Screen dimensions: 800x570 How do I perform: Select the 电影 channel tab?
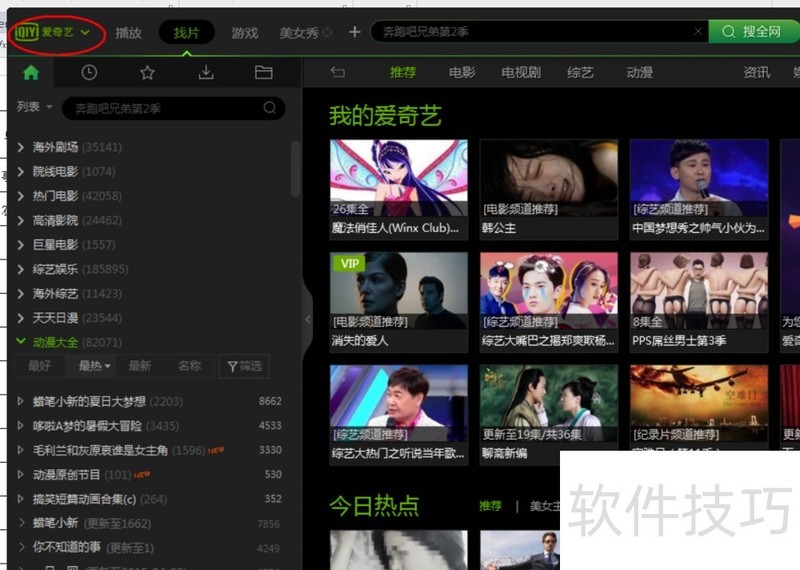(x=462, y=72)
